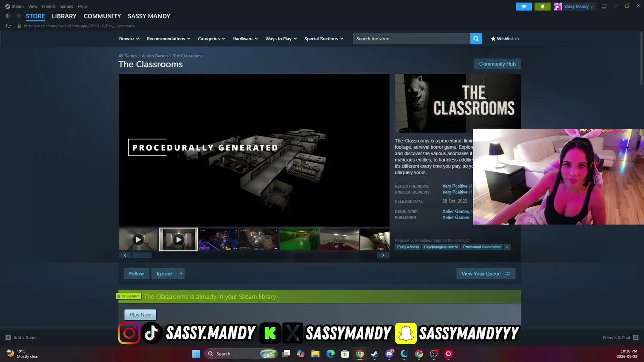Click the media strip scrollbar handle
Viewport: 644px width, 362px height.
tap(141, 255)
